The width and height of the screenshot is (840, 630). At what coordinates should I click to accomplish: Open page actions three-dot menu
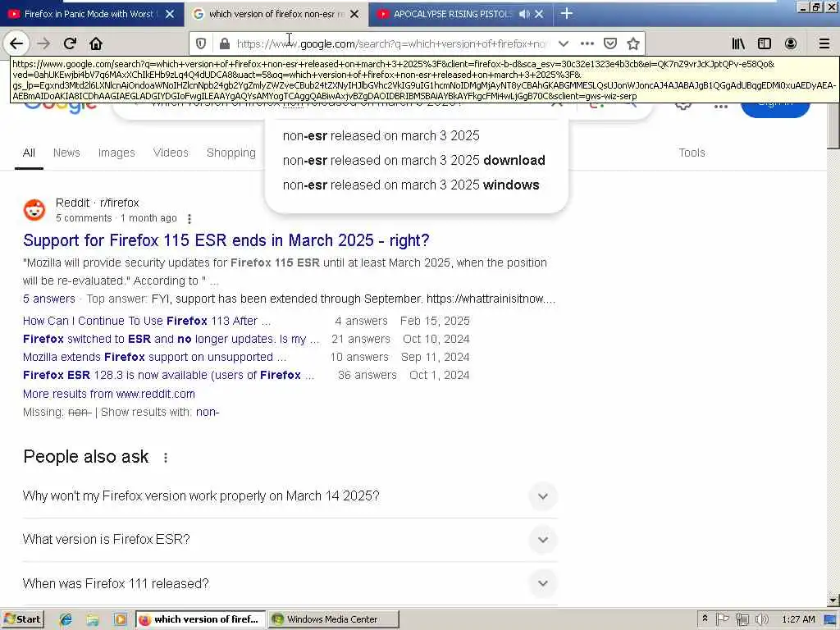pyautogui.click(x=587, y=43)
